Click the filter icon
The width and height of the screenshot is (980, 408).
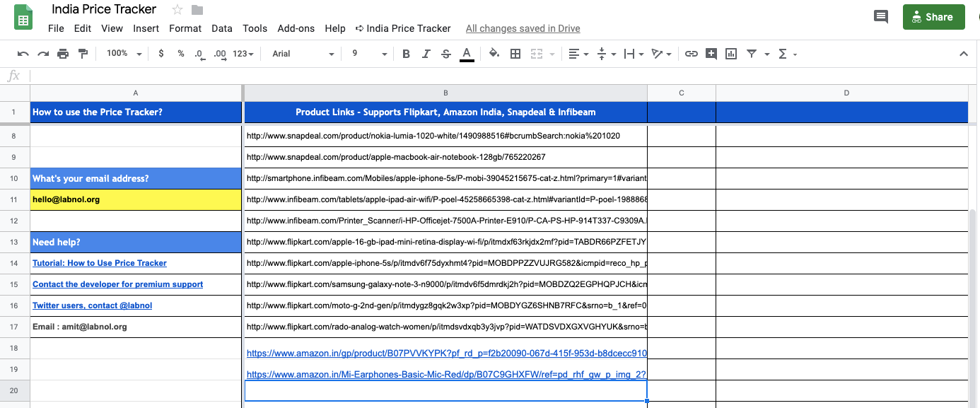752,54
